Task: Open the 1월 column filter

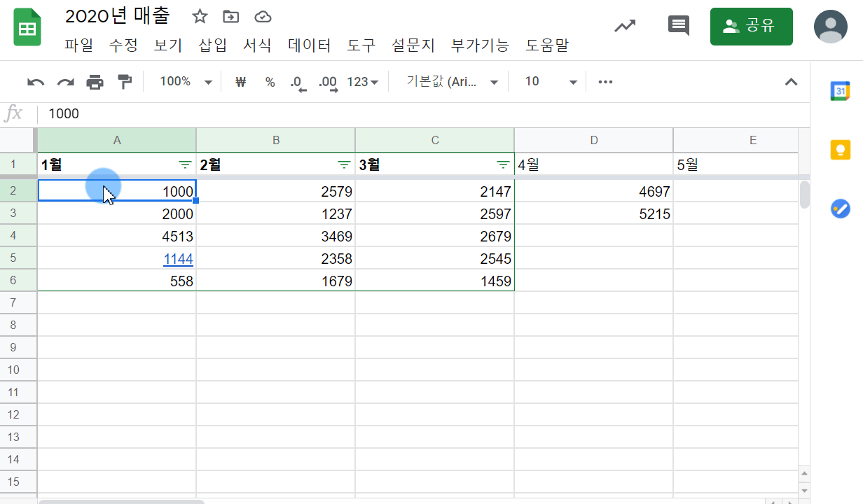Action: (x=185, y=165)
